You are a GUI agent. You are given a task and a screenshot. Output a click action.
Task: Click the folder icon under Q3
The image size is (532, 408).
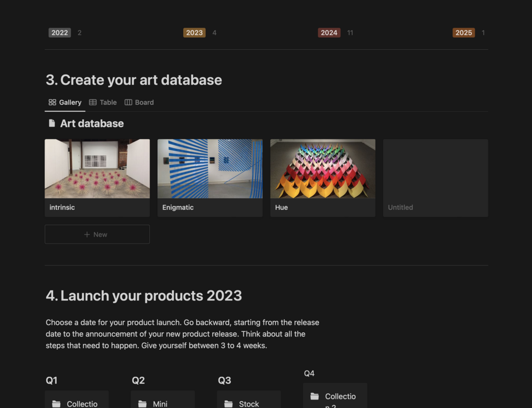pos(229,404)
